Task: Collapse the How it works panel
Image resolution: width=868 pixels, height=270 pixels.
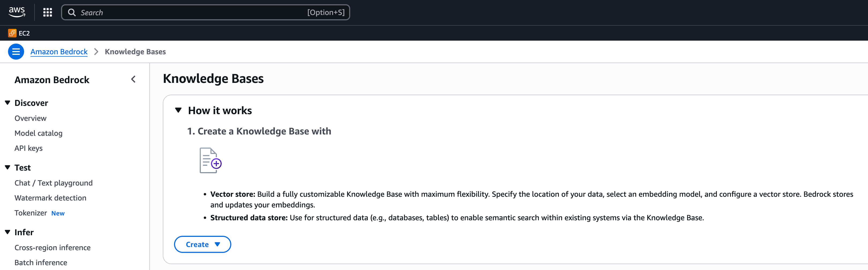Action: coord(178,110)
